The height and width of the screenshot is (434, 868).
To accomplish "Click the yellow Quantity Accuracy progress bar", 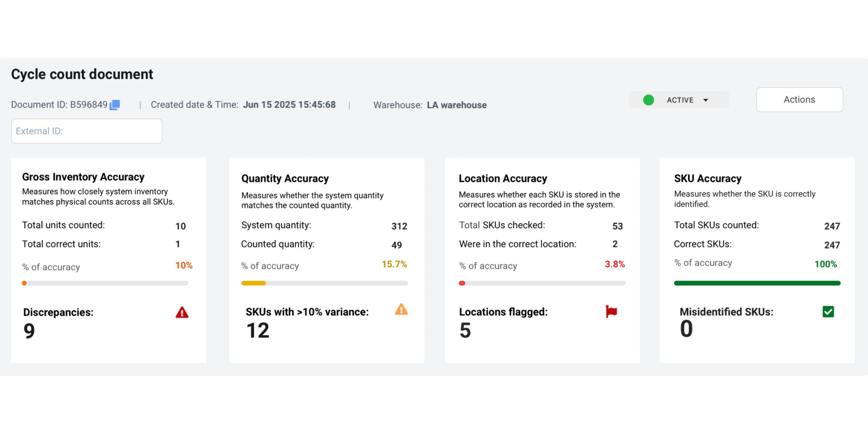I will [x=254, y=283].
